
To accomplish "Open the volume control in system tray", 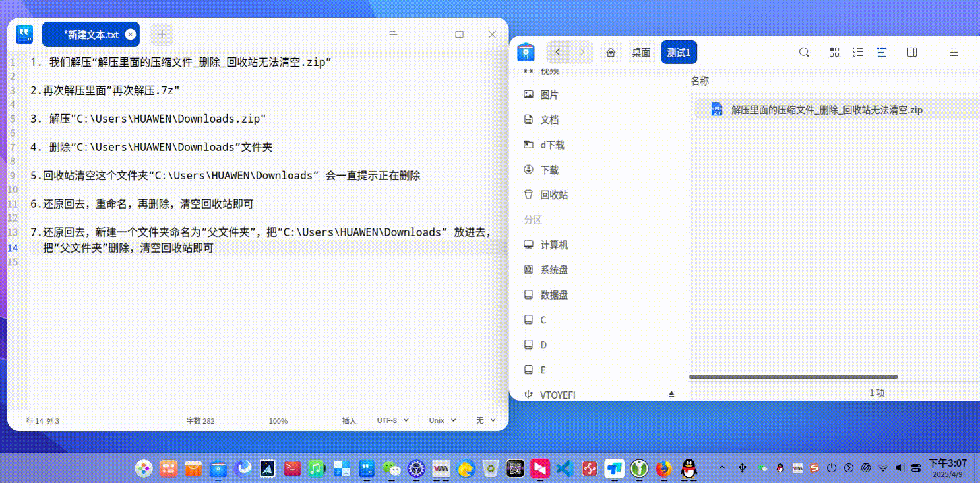I will pyautogui.click(x=900, y=468).
